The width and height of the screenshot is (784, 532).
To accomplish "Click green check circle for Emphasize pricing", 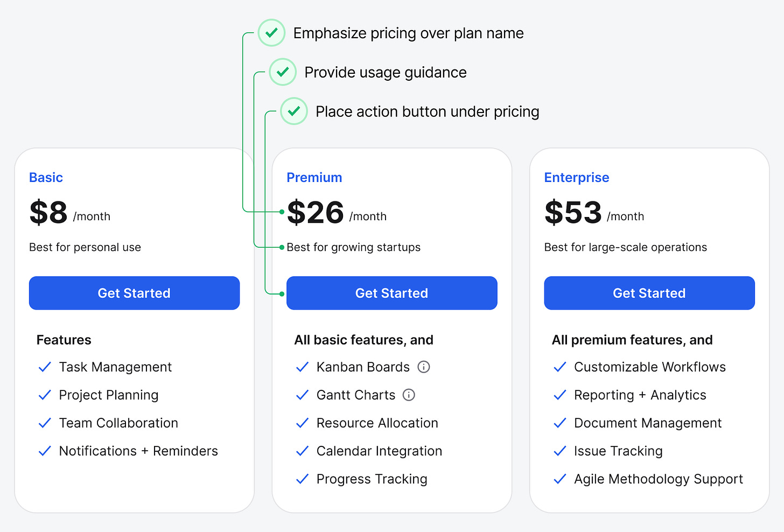I will pyautogui.click(x=271, y=33).
